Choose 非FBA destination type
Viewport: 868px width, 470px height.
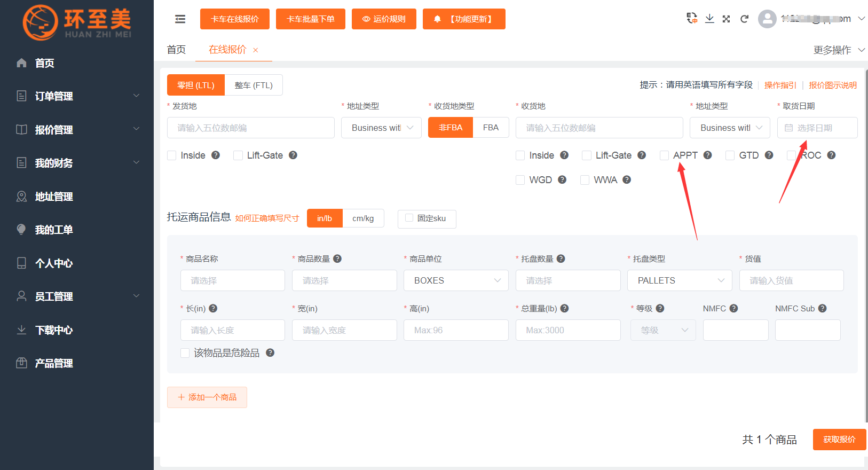click(x=451, y=128)
